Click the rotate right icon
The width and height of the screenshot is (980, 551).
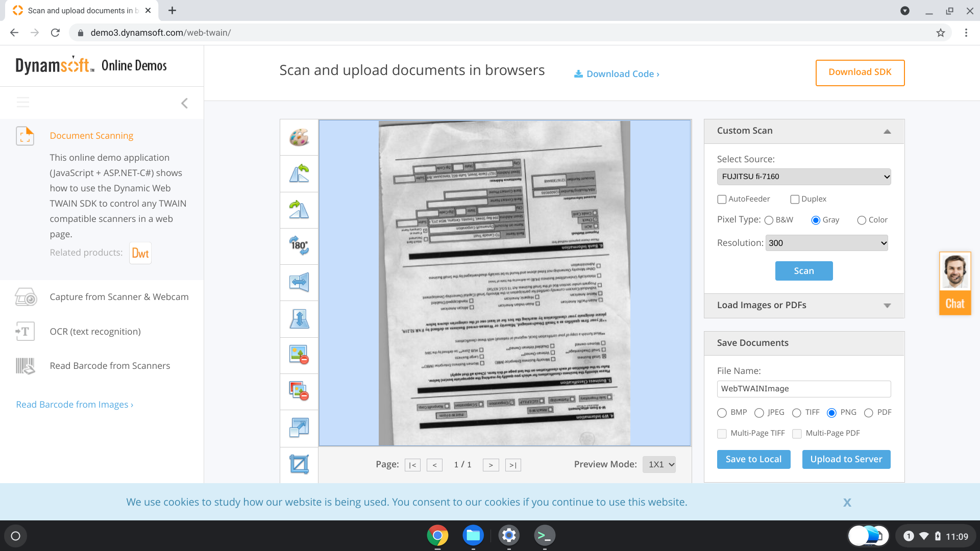tap(299, 210)
